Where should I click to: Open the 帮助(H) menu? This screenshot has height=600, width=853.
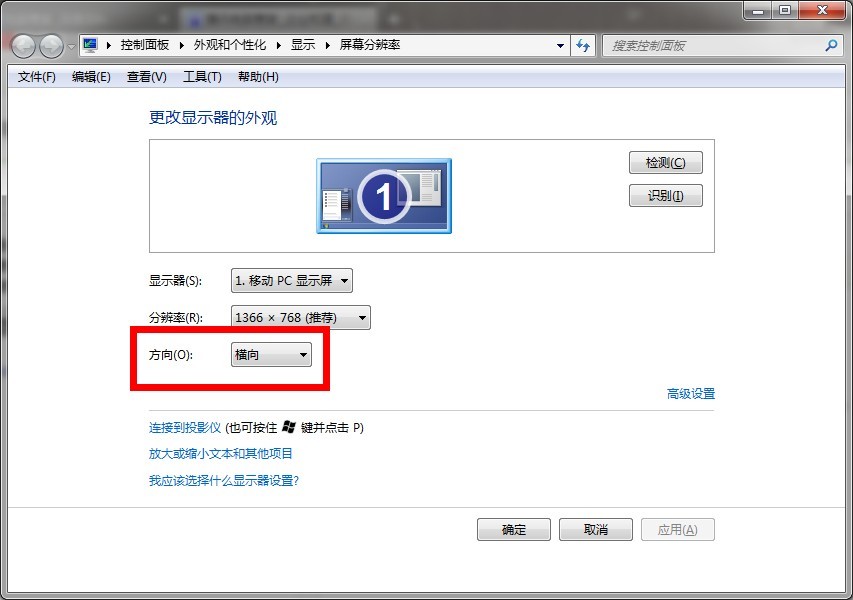[x=258, y=77]
